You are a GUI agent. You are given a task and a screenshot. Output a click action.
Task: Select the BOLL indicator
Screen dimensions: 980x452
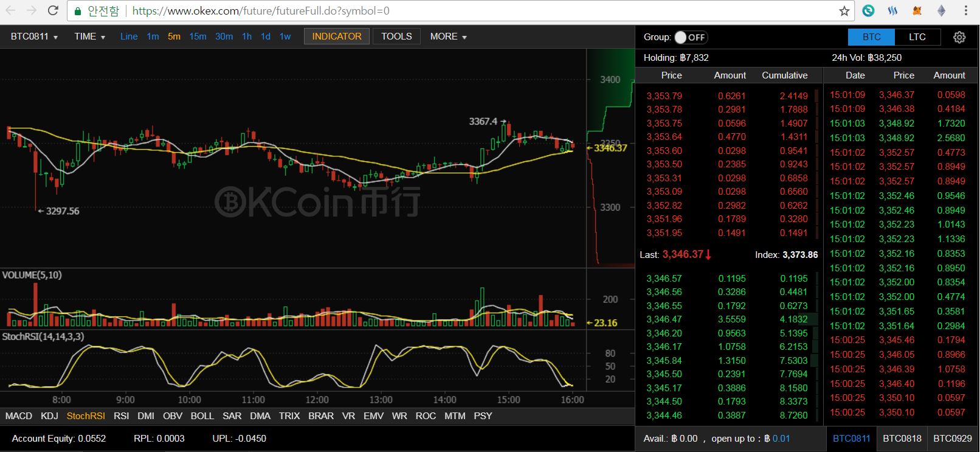point(202,416)
